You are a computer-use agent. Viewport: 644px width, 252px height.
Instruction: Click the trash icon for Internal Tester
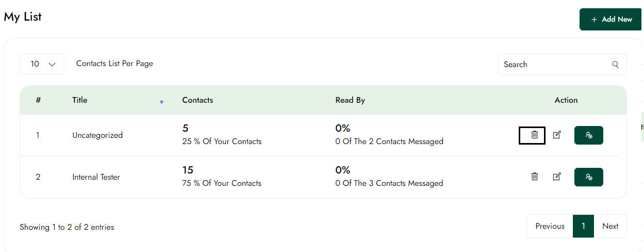click(x=534, y=177)
